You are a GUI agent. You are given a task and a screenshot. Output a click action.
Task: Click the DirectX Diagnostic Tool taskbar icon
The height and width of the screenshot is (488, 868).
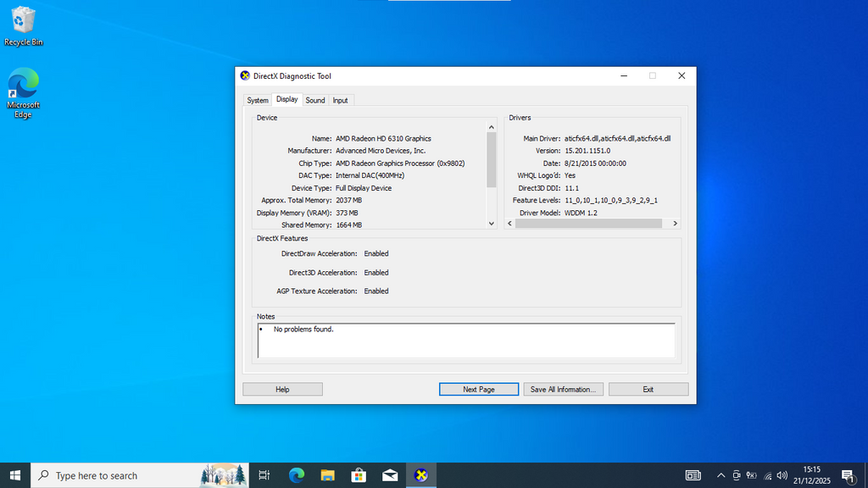point(420,475)
